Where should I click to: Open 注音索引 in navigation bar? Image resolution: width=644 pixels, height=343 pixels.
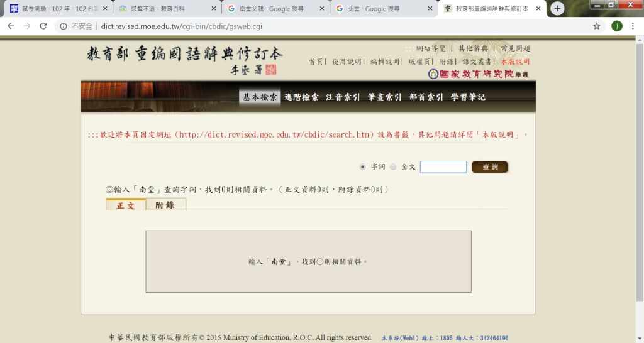343,97
